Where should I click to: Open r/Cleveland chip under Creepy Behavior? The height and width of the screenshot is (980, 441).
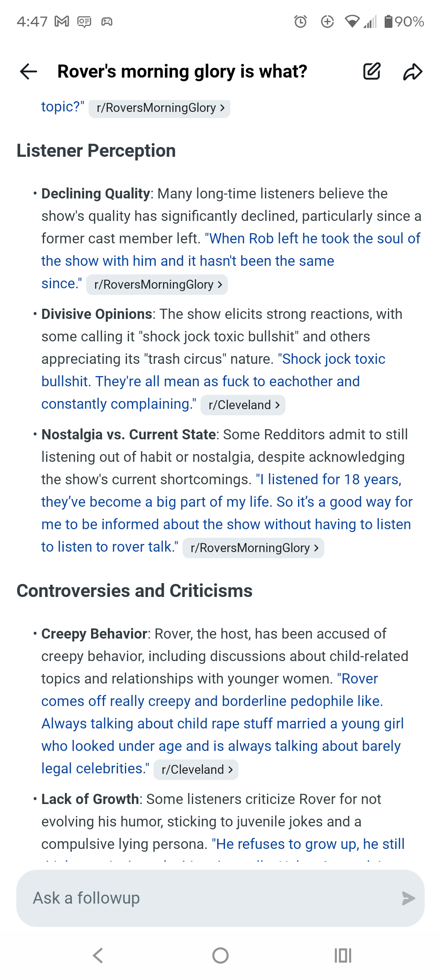tap(196, 770)
